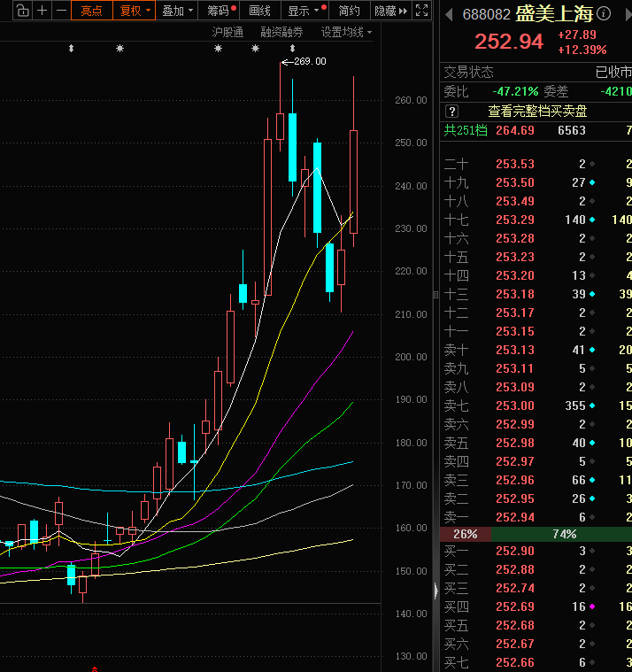Screen dimensions: 632x672
Task: Click 26% / 74% buy-sell ratio bar
Action: click(536, 534)
